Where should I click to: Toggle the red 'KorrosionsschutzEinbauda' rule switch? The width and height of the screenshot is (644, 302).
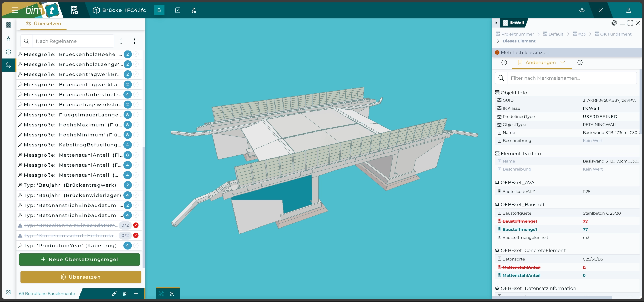[x=136, y=235]
